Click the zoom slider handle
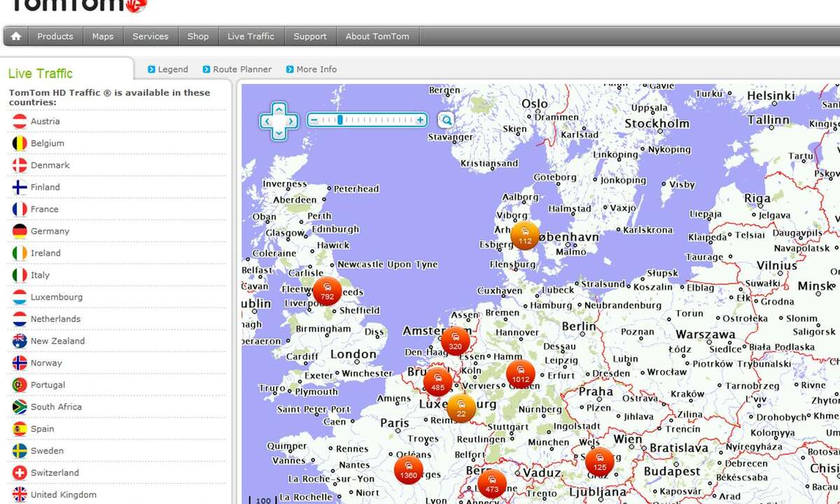This screenshot has height=504, width=840. (340, 120)
